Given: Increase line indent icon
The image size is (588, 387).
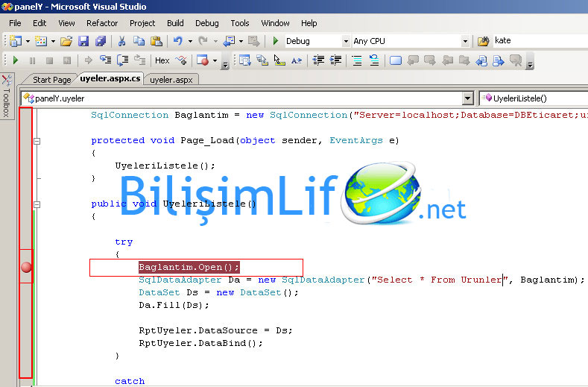Looking at the screenshot, I should pos(335,60).
